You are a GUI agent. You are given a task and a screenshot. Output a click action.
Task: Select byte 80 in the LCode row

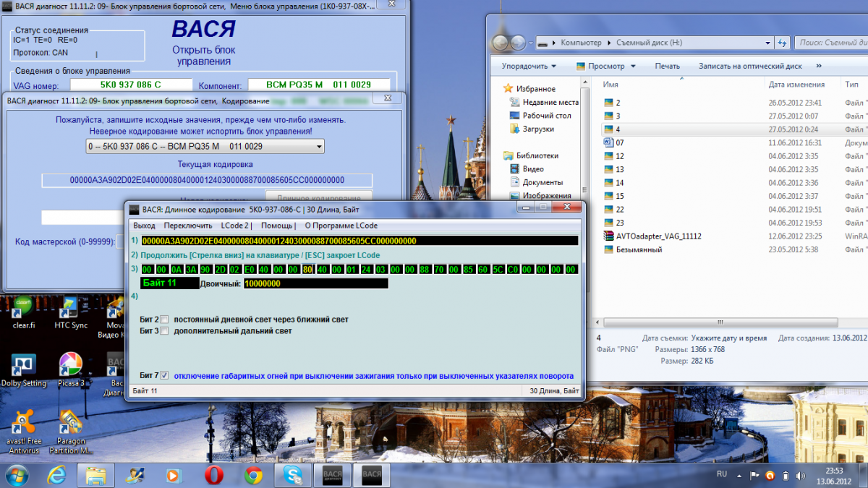click(307, 269)
